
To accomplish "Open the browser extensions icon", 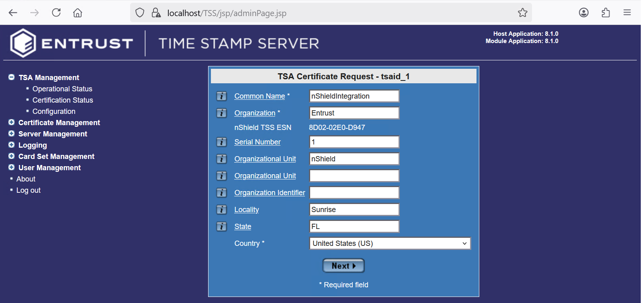I will [605, 13].
